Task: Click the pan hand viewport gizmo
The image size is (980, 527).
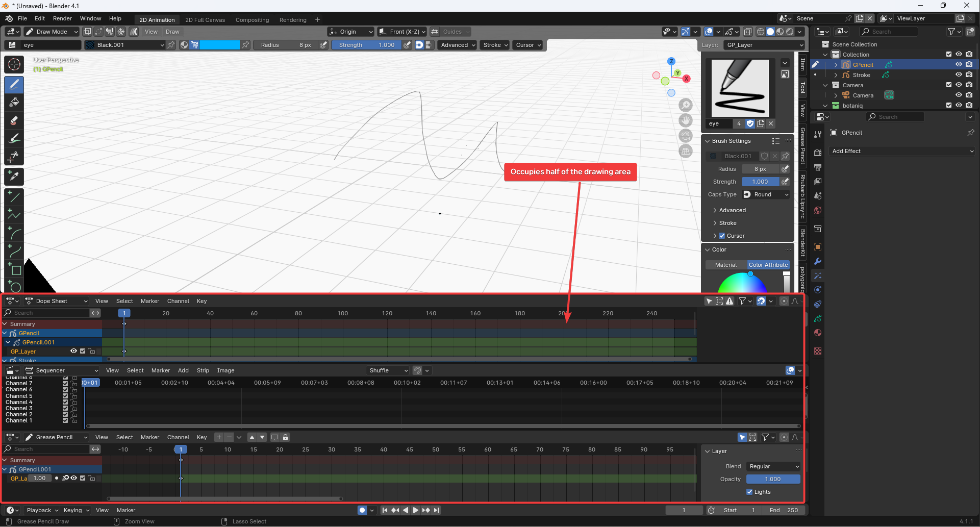Action: coord(686,120)
